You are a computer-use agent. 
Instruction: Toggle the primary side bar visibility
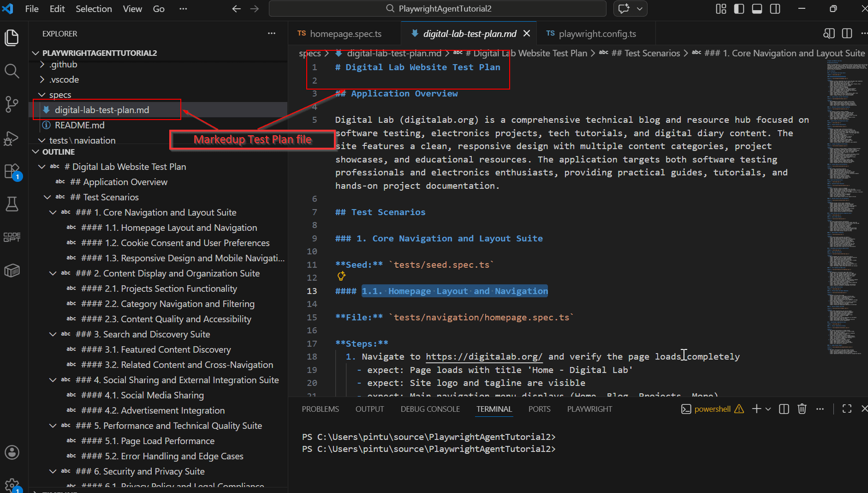(739, 9)
